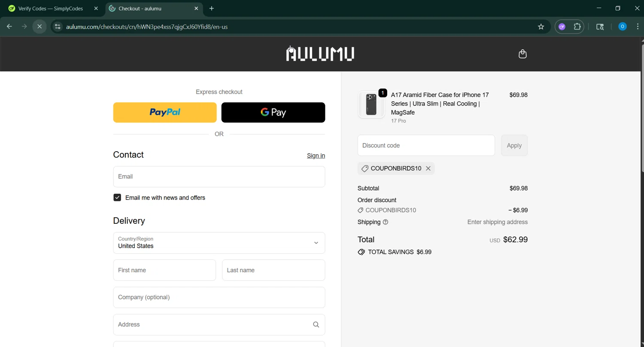Open a new browser tab
This screenshot has width=644, height=347.
[x=212, y=8]
